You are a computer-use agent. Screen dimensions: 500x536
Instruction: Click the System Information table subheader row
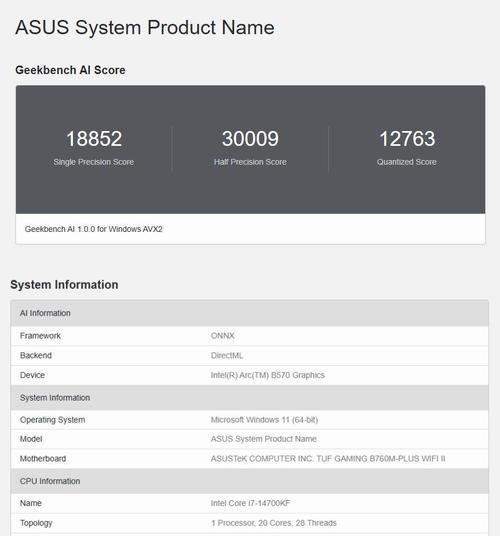(x=249, y=398)
